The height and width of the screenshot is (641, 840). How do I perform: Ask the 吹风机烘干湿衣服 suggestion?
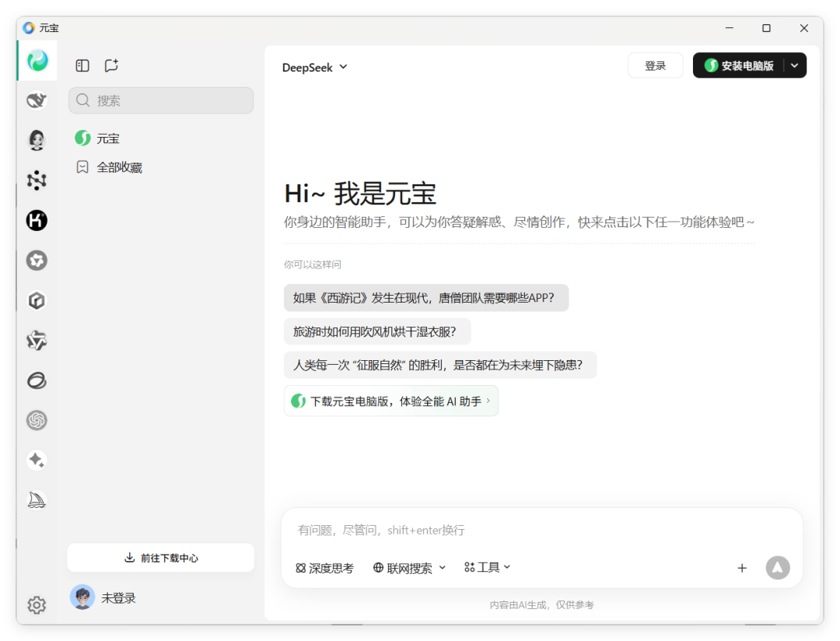[377, 331]
